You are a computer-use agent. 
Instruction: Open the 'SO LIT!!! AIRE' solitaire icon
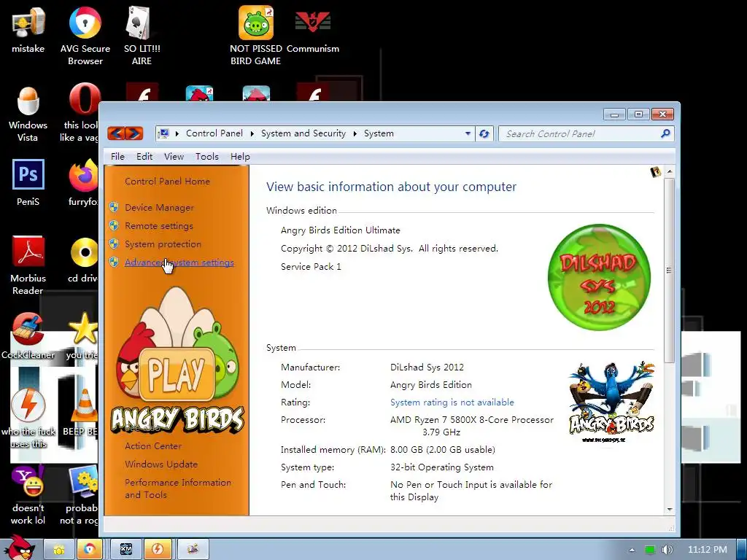click(142, 36)
